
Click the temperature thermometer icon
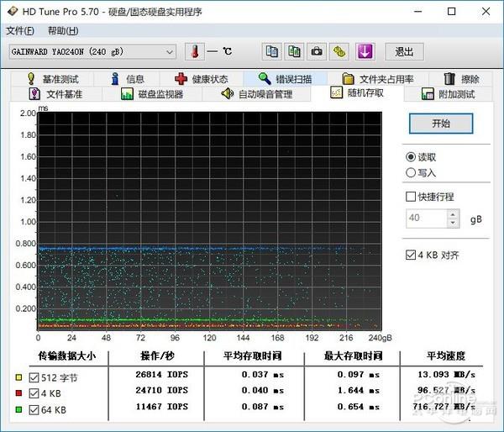click(194, 51)
